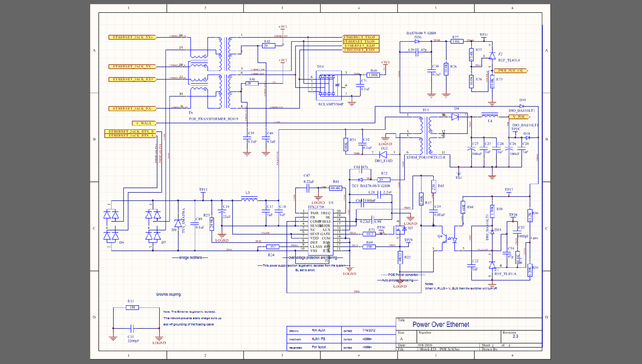Select the R27 1.0K resistor
642x364 pixels.
point(457,41)
